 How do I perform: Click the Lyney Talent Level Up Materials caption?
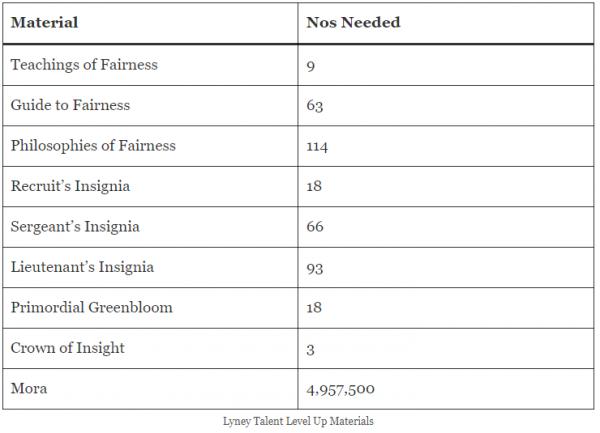pyautogui.click(x=298, y=421)
